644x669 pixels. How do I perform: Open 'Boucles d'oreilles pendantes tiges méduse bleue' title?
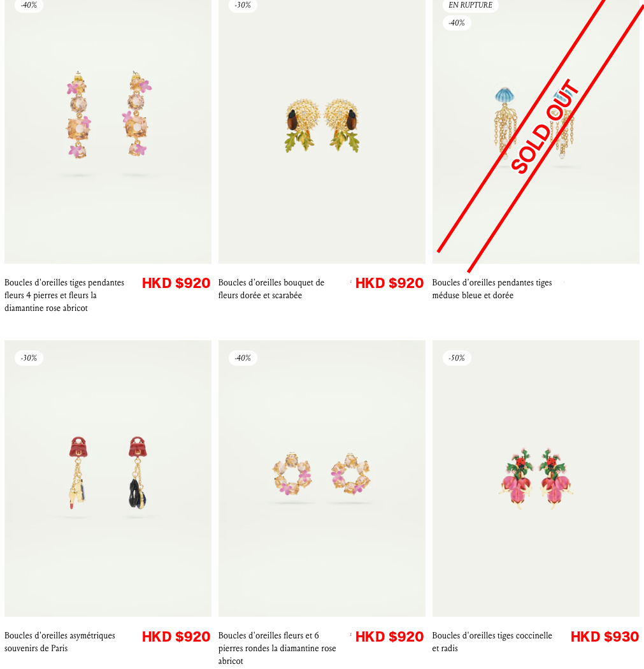492,289
